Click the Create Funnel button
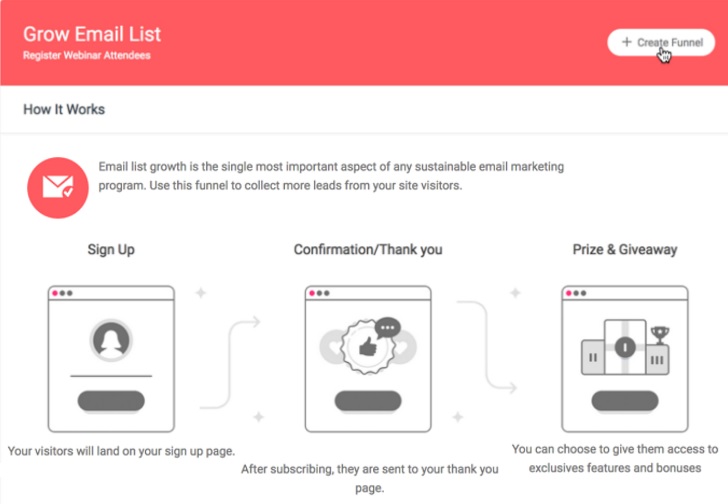This screenshot has height=504, width=728. tap(661, 43)
